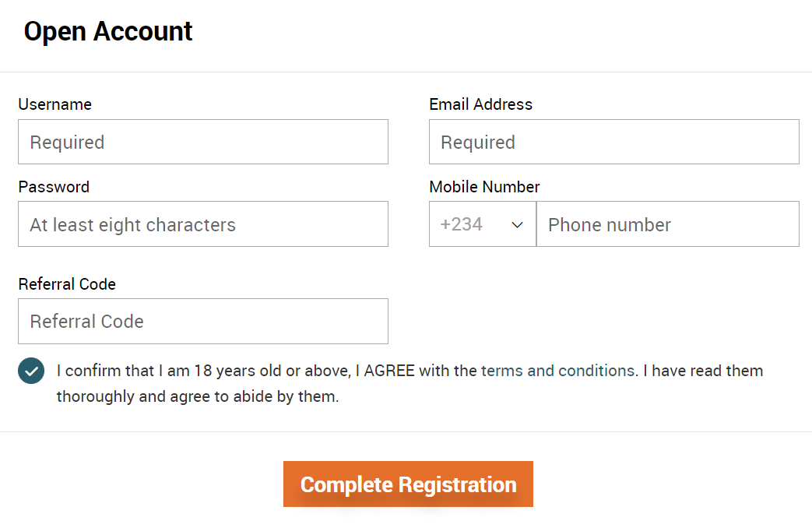Click the Referral Code label above field
Screen dimensions: 812x528
[67, 284]
